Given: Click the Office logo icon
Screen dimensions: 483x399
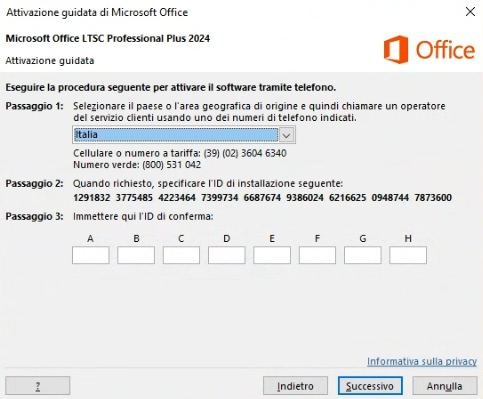Looking at the screenshot, I should pos(396,50).
